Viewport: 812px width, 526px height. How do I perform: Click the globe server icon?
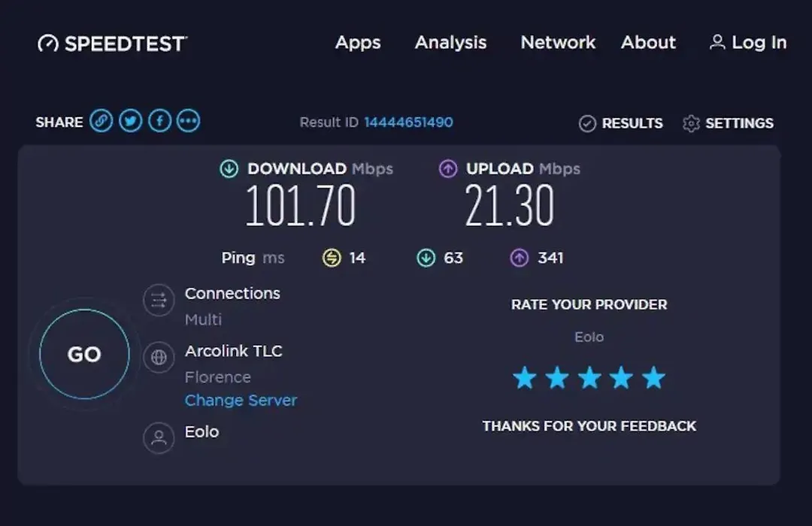pyautogui.click(x=159, y=357)
